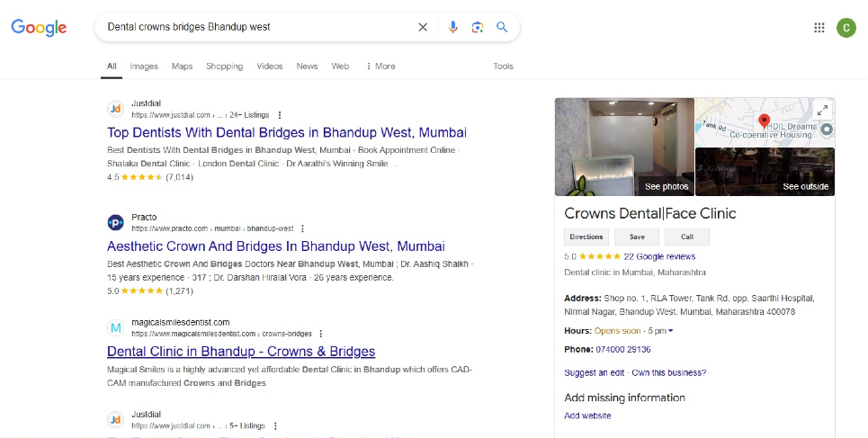Image resolution: width=868 pixels, height=438 pixels.
Task: Switch to the Maps tab
Action: click(182, 66)
